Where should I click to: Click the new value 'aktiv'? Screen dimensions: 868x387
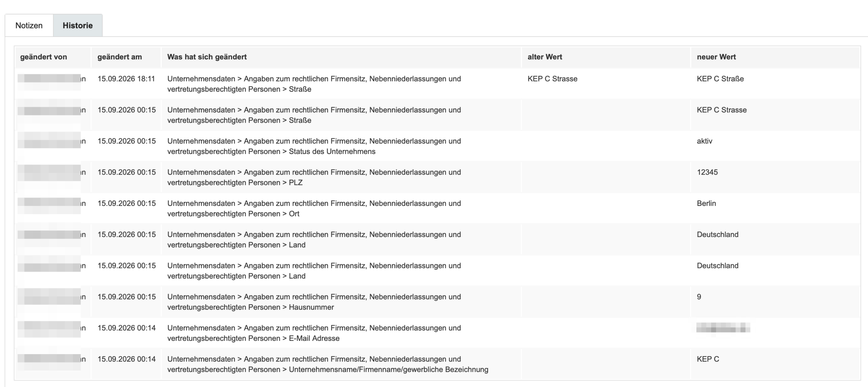(x=705, y=141)
